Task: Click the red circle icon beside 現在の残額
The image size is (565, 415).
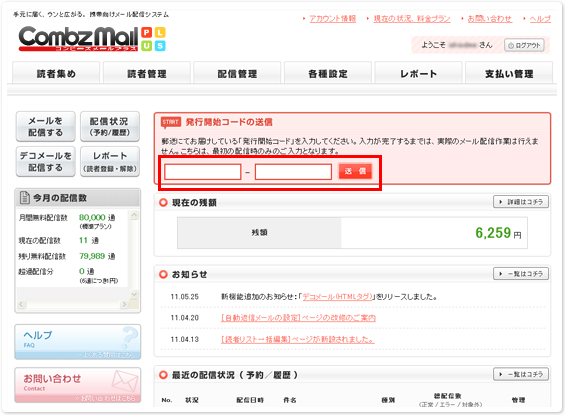Action: tap(163, 202)
